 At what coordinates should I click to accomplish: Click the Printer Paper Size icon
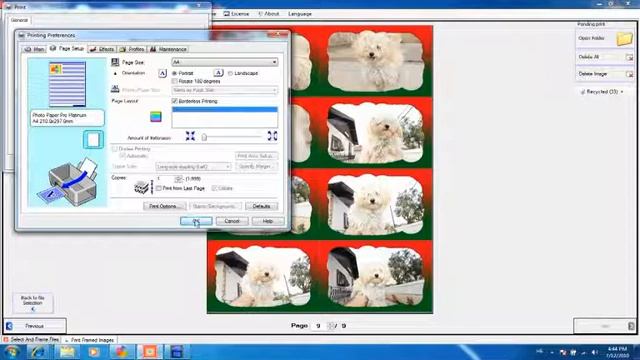(x=115, y=89)
